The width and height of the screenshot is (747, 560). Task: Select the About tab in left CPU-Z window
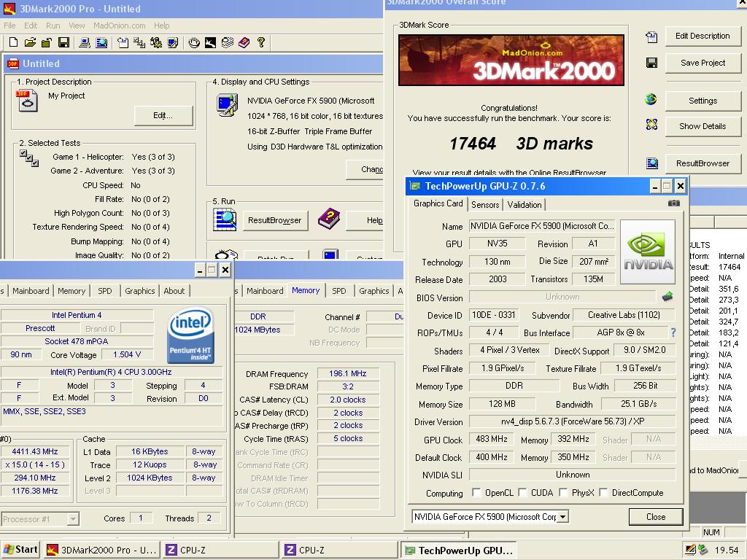(x=174, y=291)
